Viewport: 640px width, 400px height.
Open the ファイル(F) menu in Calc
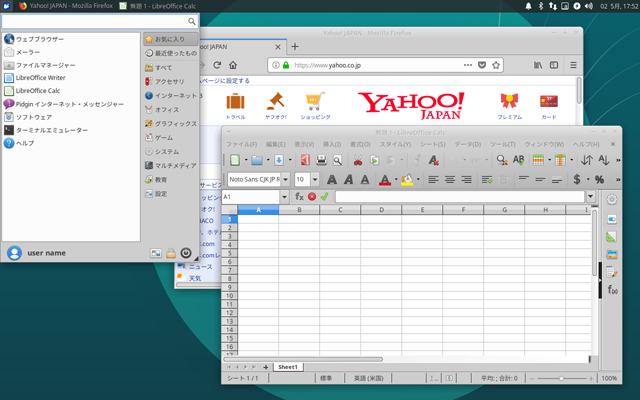pyautogui.click(x=242, y=144)
